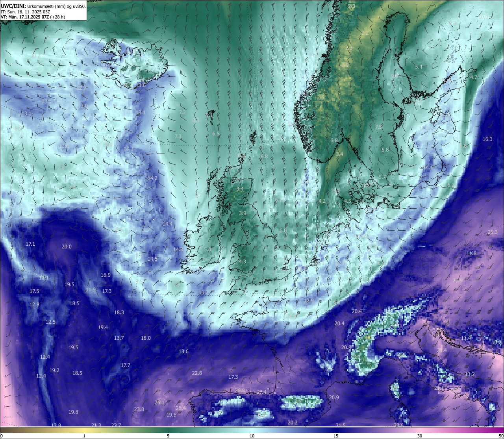Image resolution: width=504 pixels, height=439 pixels.
Task: Click the 20.9 value label
Action: [334, 398]
